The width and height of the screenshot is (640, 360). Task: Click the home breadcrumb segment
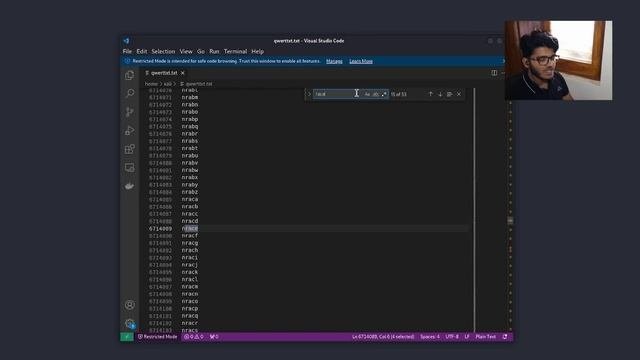click(151, 84)
